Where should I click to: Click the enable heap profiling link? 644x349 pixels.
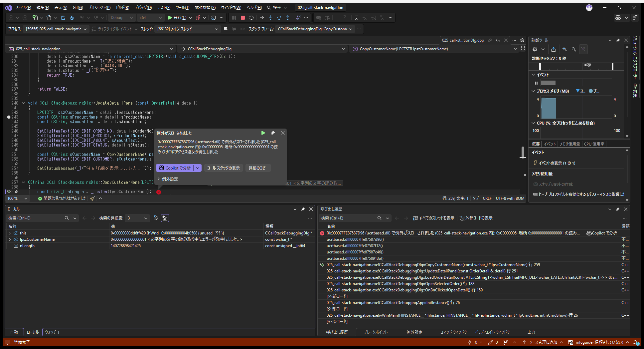pos(579,194)
